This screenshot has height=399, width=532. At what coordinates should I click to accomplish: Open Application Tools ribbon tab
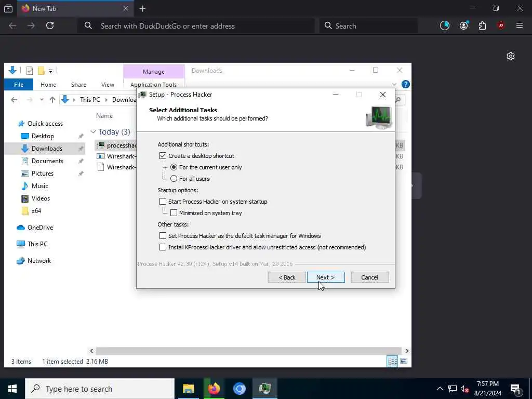pos(153,85)
